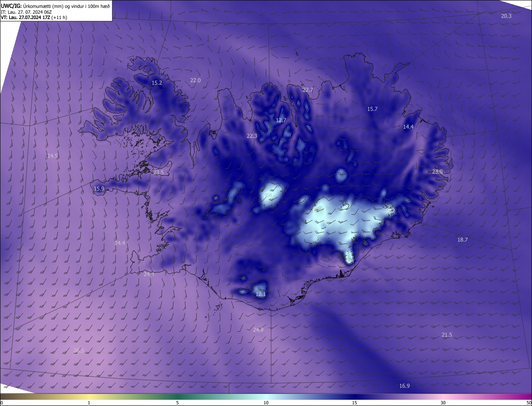Select the "IT: Lau. 27. 07. 2024 06Z" line
This screenshot has width=532, height=406.
26,12
